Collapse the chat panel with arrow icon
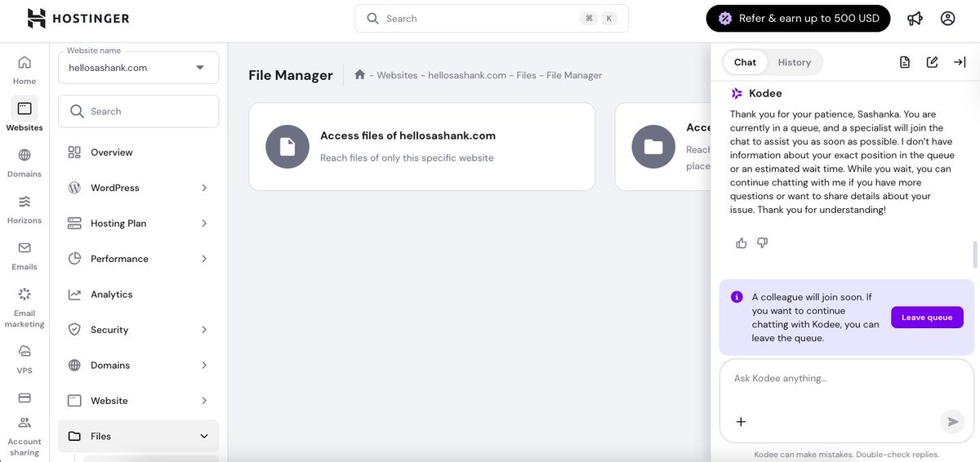Viewport: 980px width, 462px height. coord(959,62)
